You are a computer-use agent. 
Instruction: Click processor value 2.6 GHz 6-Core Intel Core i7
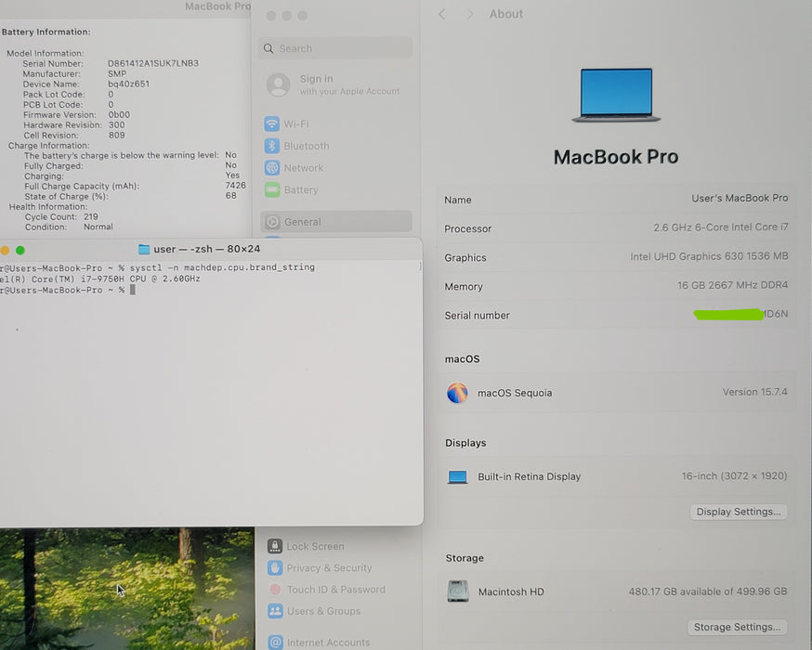[721, 227]
